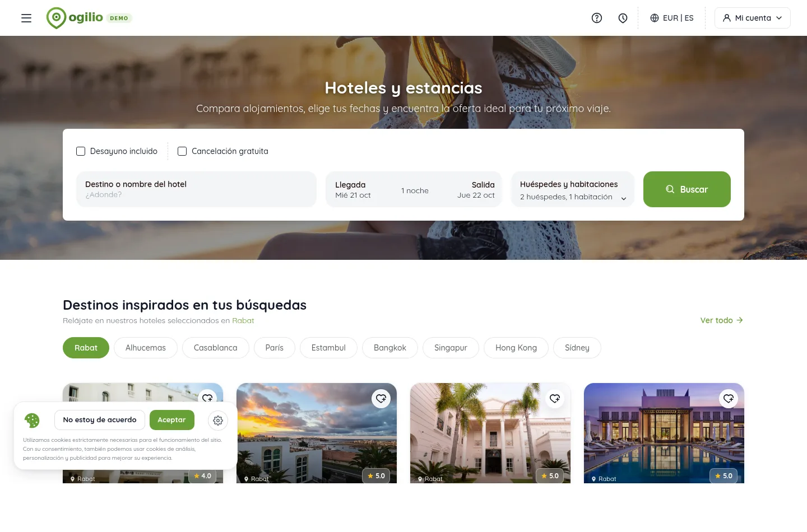Click the 4.0 star rating badge
Image resolution: width=807 pixels, height=532 pixels.
coord(202,476)
